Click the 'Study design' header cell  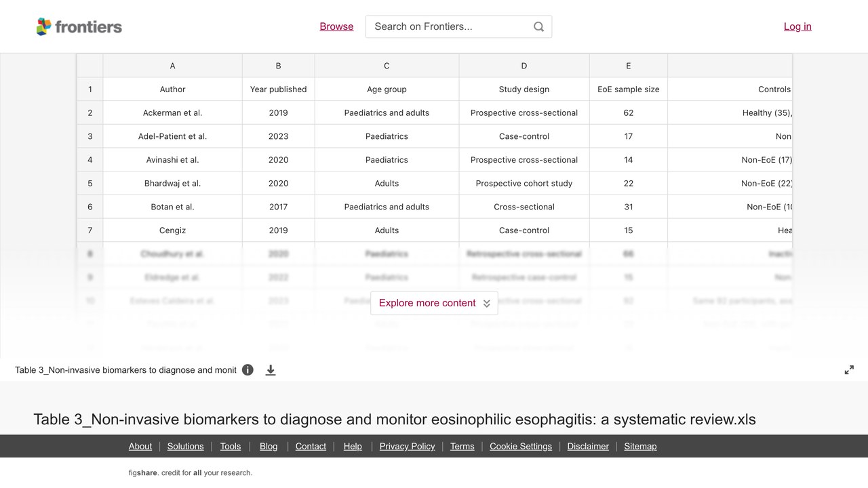[524, 89]
